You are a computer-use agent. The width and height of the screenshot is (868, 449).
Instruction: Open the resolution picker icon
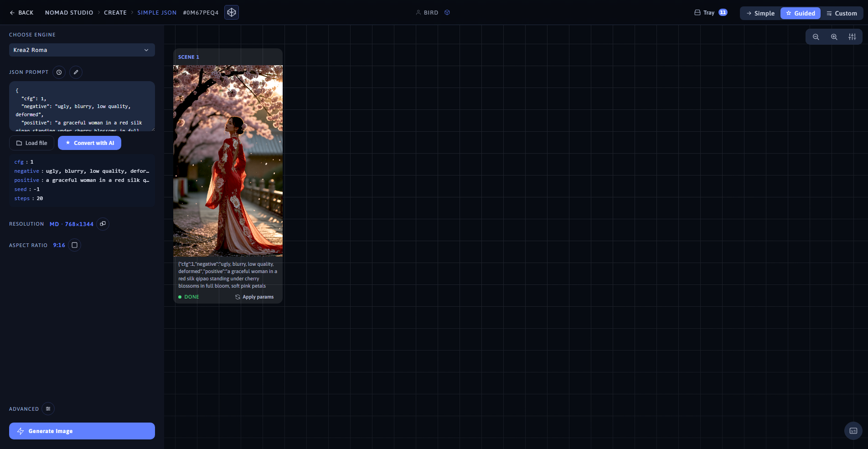pos(103,224)
